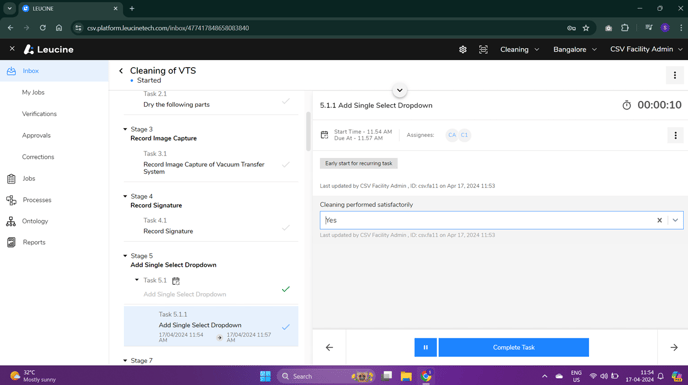Click the QR scan icon in header
The image size is (688, 385).
pyautogui.click(x=483, y=50)
